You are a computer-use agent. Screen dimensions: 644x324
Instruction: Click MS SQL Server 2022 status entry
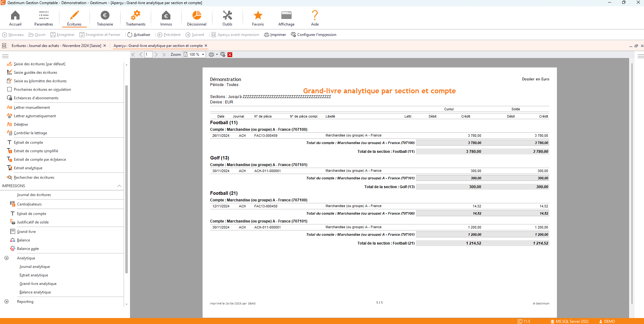click(x=570, y=321)
